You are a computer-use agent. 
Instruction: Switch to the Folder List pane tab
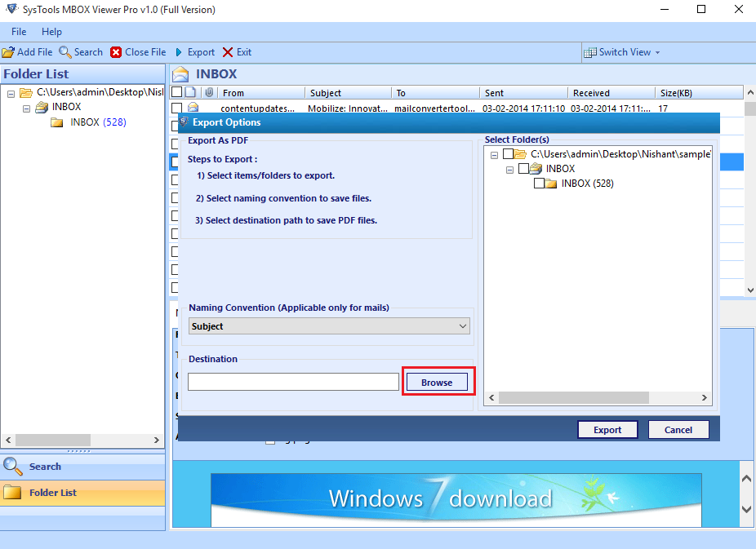(x=82, y=493)
